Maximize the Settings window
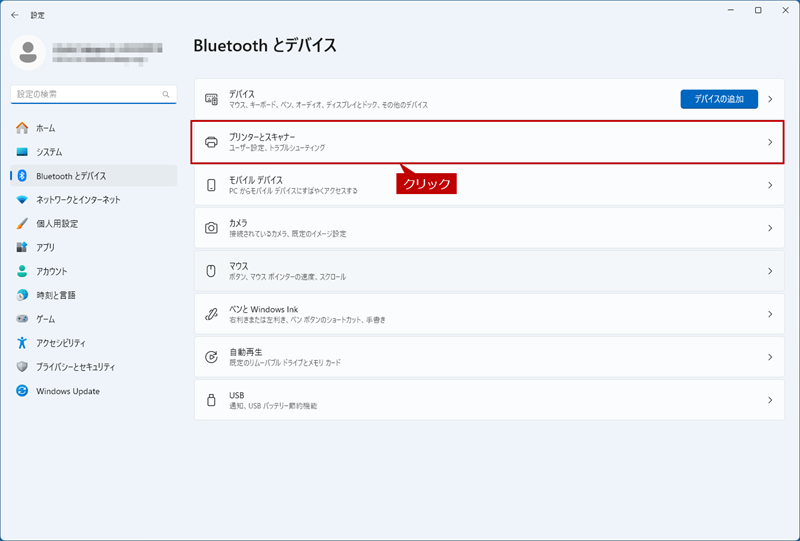Viewport: 800px width, 541px height. tap(758, 10)
